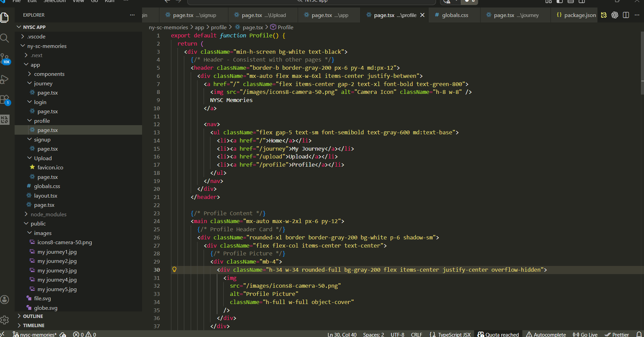Open layout.tsx from the explorer
The image size is (644, 337).
pyautogui.click(x=46, y=196)
